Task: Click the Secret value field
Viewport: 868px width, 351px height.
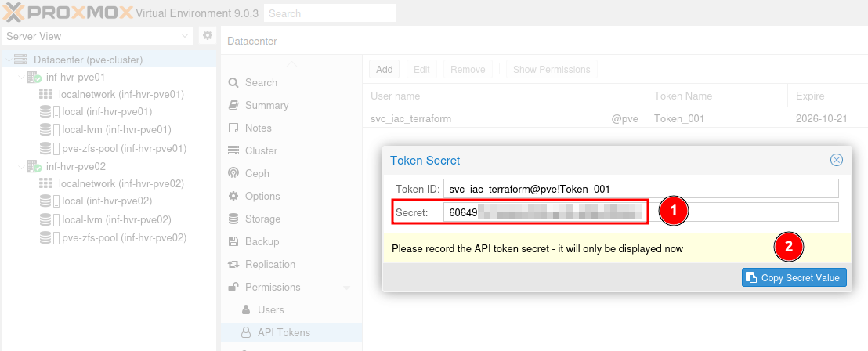Action: coord(641,212)
